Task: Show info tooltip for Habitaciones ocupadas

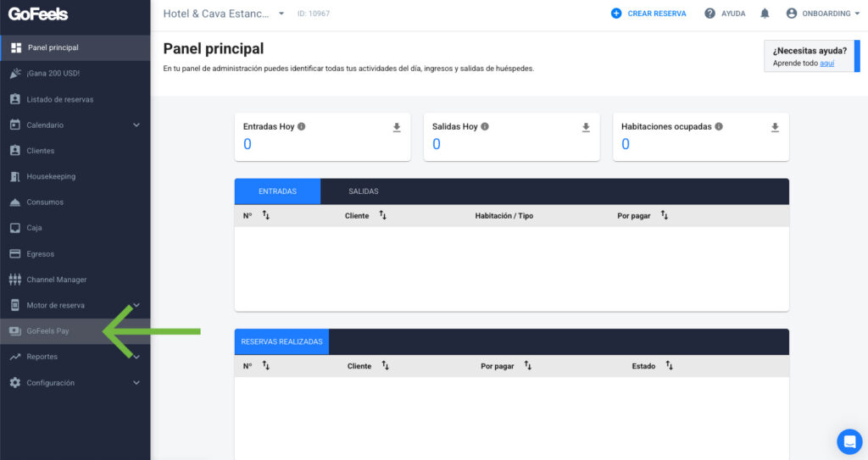Action: (719, 127)
